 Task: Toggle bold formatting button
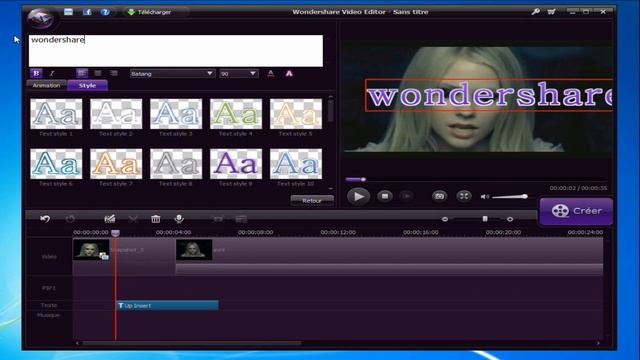click(36, 73)
